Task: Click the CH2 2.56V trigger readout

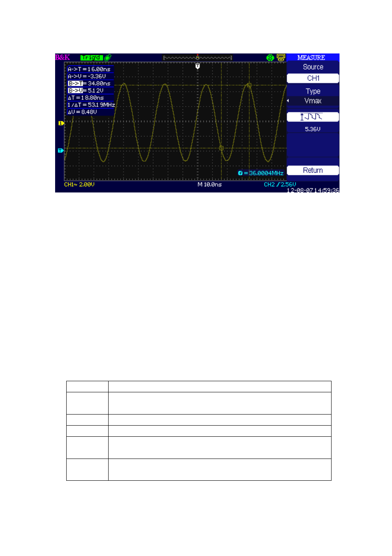Action: coord(280,185)
